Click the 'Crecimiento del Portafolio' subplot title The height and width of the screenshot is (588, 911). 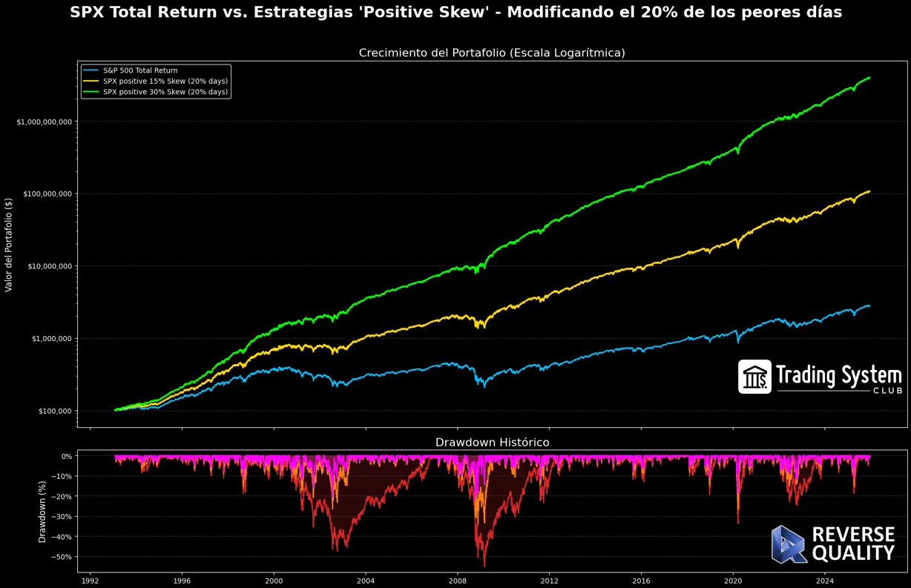(x=491, y=53)
